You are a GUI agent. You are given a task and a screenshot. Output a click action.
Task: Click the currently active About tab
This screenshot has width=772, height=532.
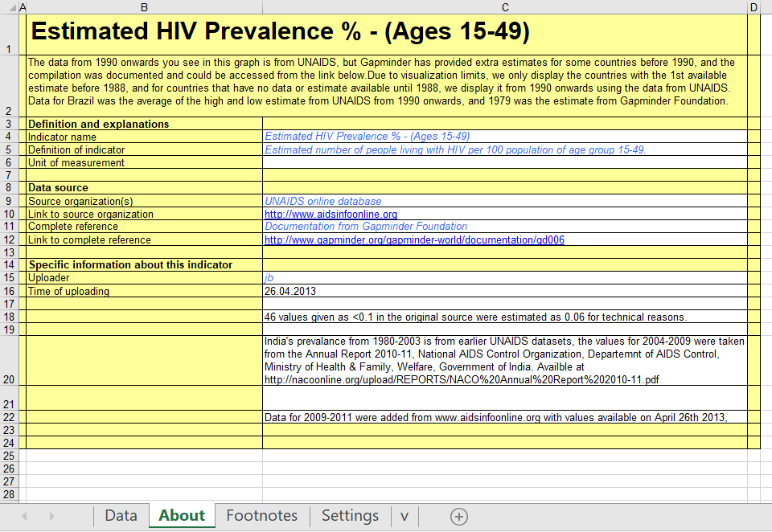(181, 516)
